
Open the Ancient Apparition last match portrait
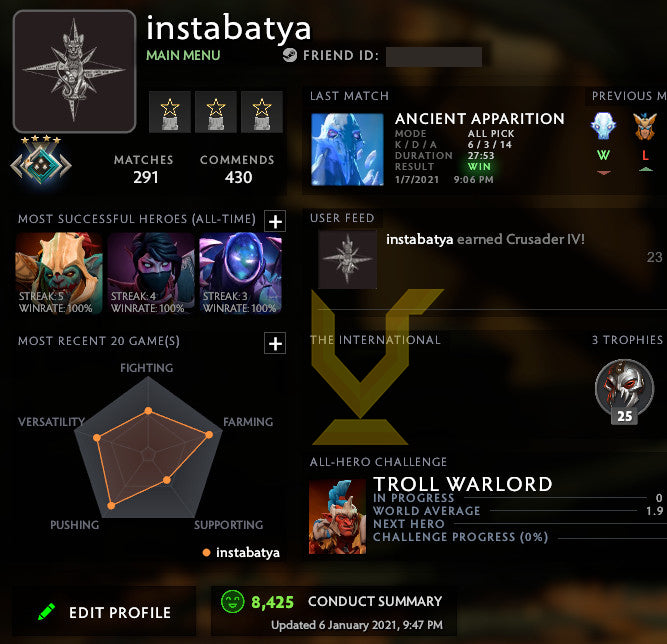tap(348, 149)
